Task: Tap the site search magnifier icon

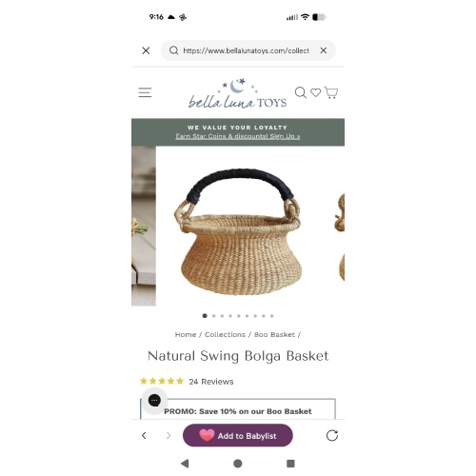Action: (300, 92)
